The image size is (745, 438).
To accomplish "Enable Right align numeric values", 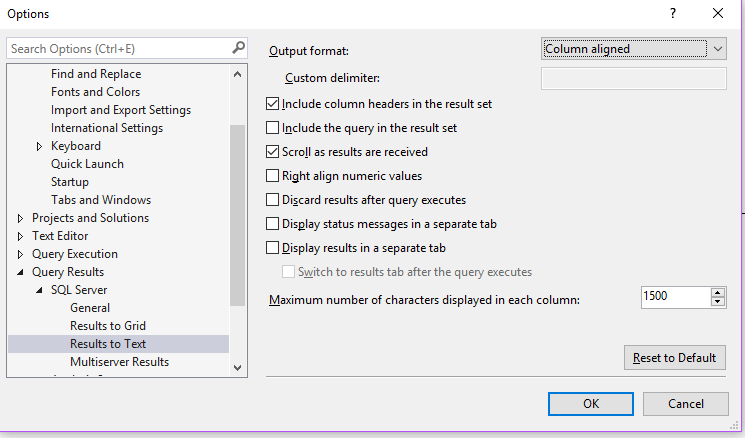I will pyautogui.click(x=273, y=176).
